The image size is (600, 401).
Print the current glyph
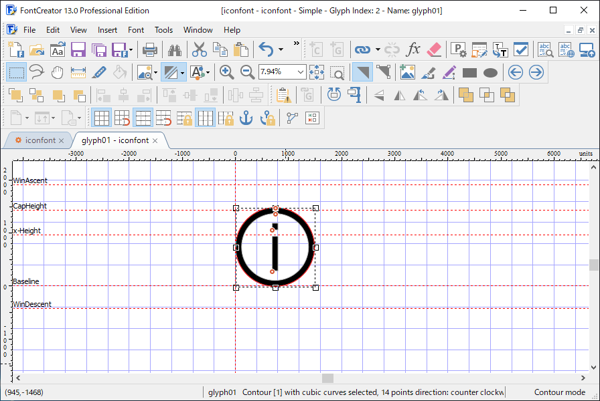[x=150, y=50]
